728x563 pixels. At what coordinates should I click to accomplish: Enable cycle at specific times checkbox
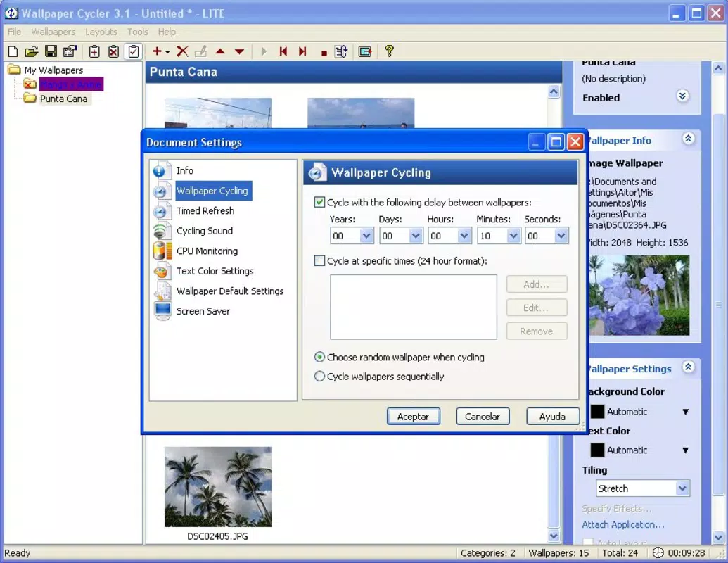click(x=319, y=260)
